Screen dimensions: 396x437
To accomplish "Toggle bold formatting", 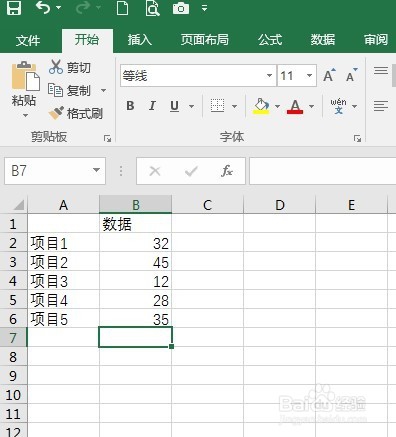I will click(130, 106).
